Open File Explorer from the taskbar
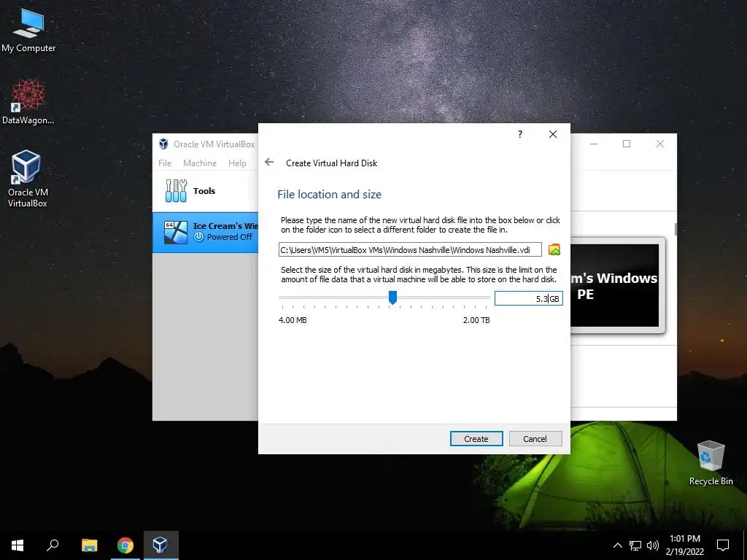Image resolution: width=747 pixels, height=560 pixels. pos(89,545)
